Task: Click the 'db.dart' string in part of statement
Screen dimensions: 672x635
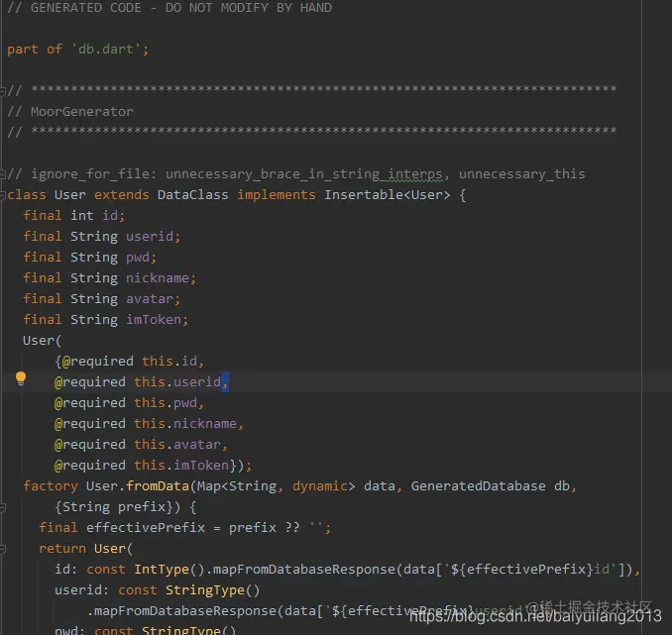Action: click(106, 50)
